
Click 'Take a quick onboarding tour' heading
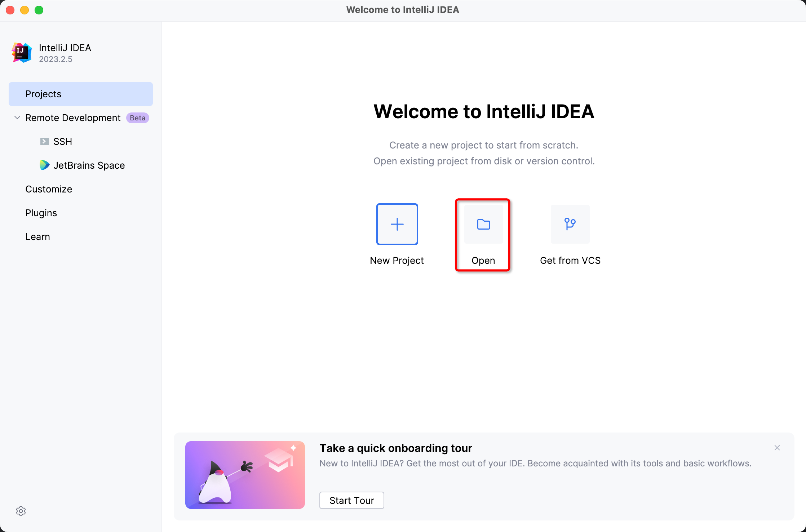point(396,448)
